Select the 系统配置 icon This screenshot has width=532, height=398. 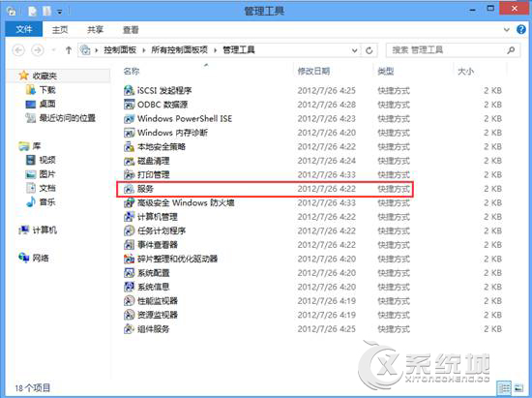point(130,273)
